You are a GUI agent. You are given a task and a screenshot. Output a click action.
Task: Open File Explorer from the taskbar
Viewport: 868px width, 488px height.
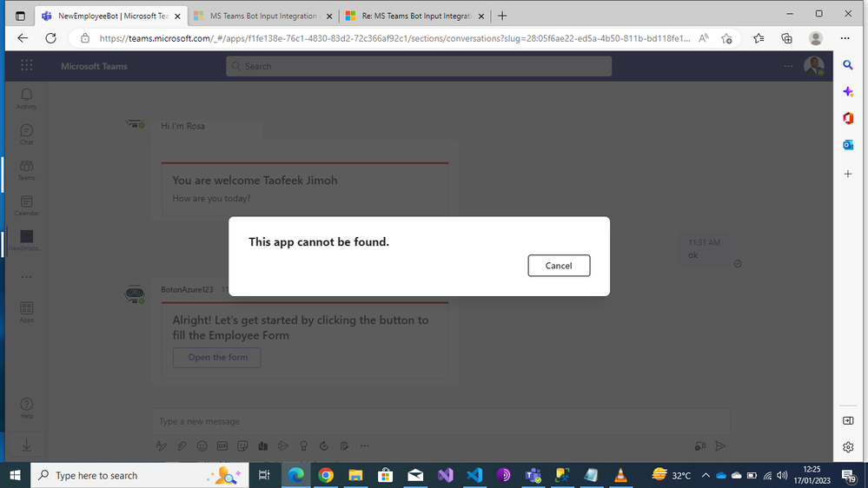point(355,475)
